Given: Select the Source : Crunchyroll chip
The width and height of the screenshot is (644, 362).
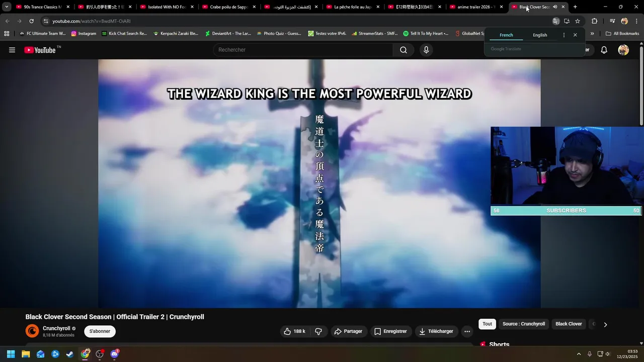Looking at the screenshot, I should tap(524, 324).
